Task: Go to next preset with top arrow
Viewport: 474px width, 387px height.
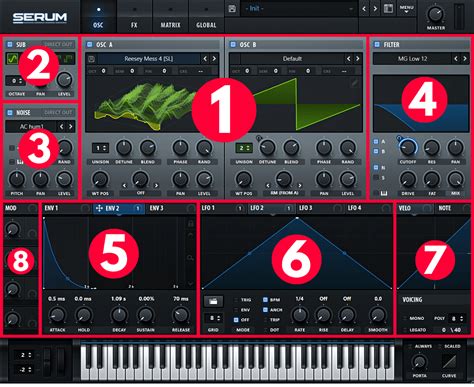Action: pos(375,9)
